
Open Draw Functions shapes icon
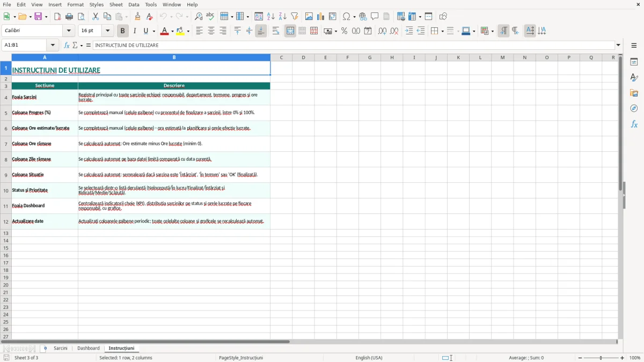(443, 17)
